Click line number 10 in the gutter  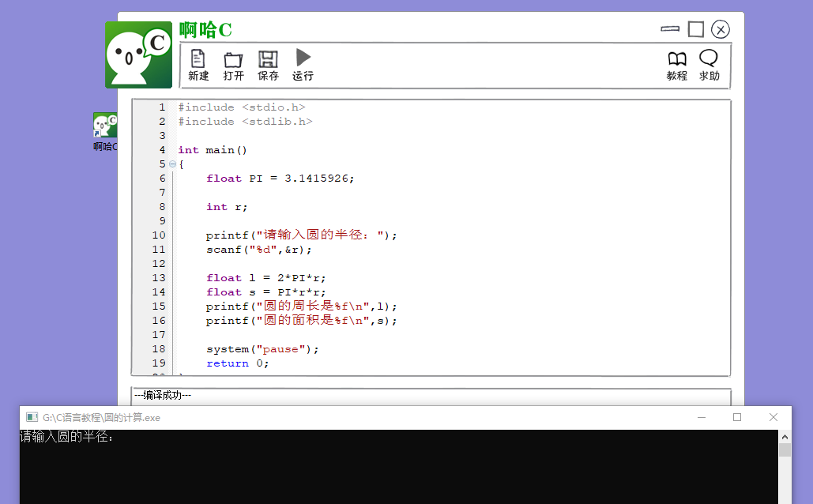(159, 235)
